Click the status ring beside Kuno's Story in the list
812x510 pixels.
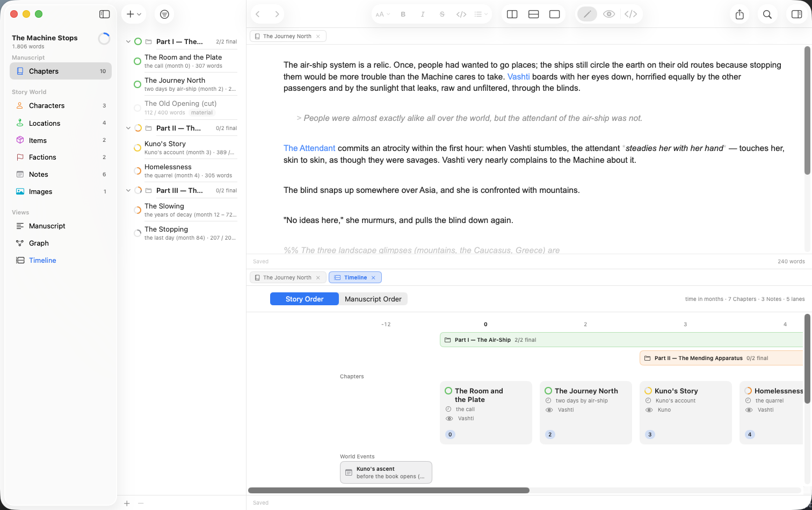coord(137,148)
